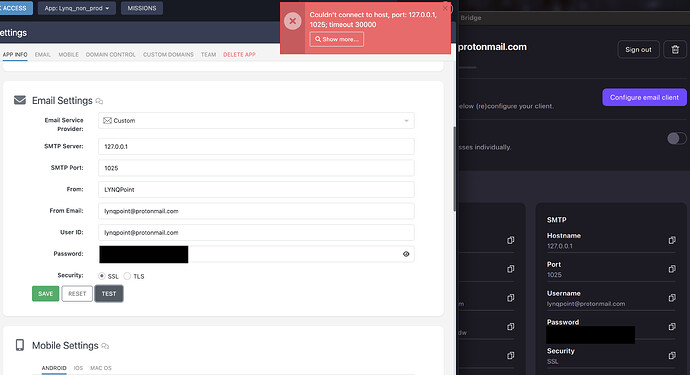690x375 pixels.
Task: Select the TLS security radio button
Action: [127, 276]
